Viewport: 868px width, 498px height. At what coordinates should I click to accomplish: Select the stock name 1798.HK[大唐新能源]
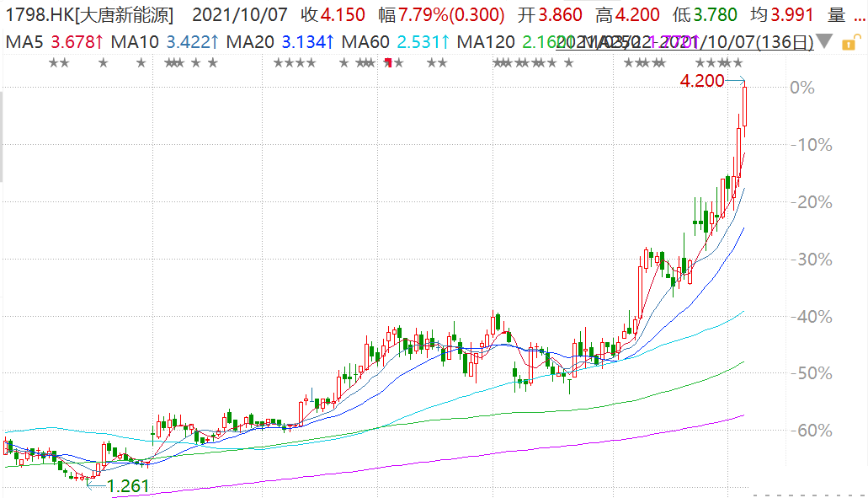tap(89, 15)
